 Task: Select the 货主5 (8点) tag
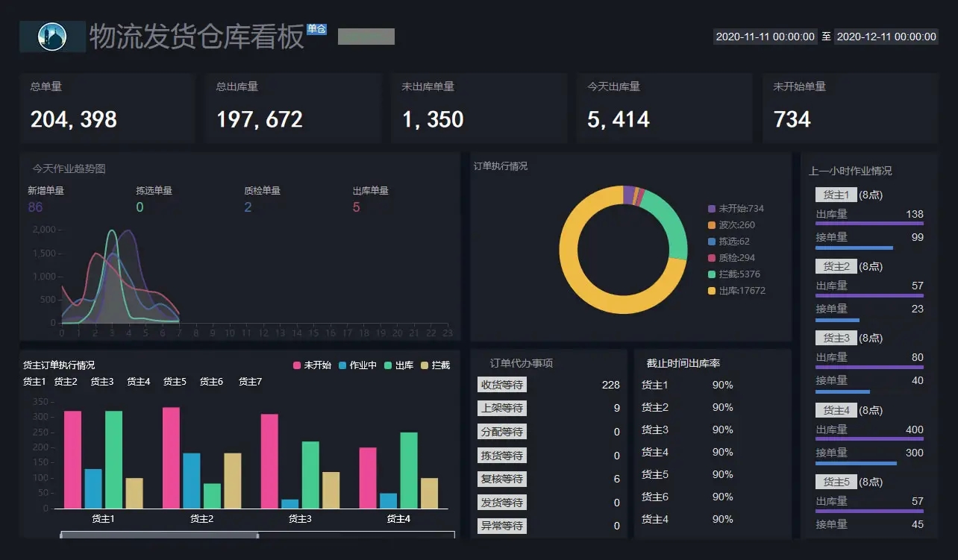[x=836, y=482]
